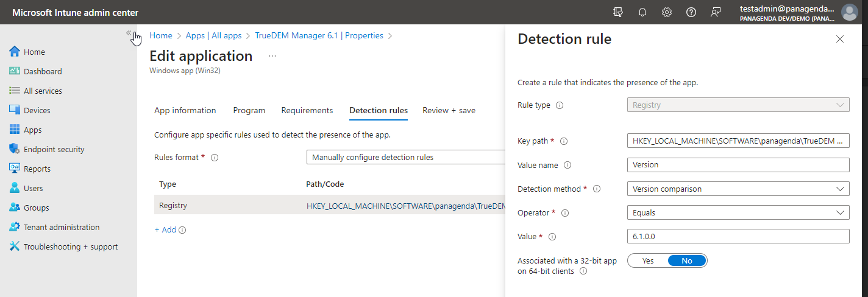Screen dimensions: 868x297
Task: Select Yes for 32-bit app toggle
Action: tap(648, 260)
